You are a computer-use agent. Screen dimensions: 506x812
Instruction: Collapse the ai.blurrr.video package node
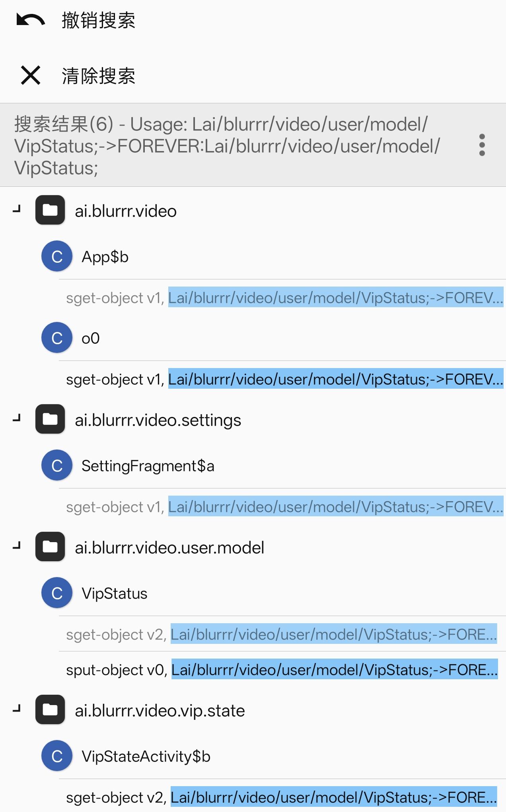pos(17,209)
